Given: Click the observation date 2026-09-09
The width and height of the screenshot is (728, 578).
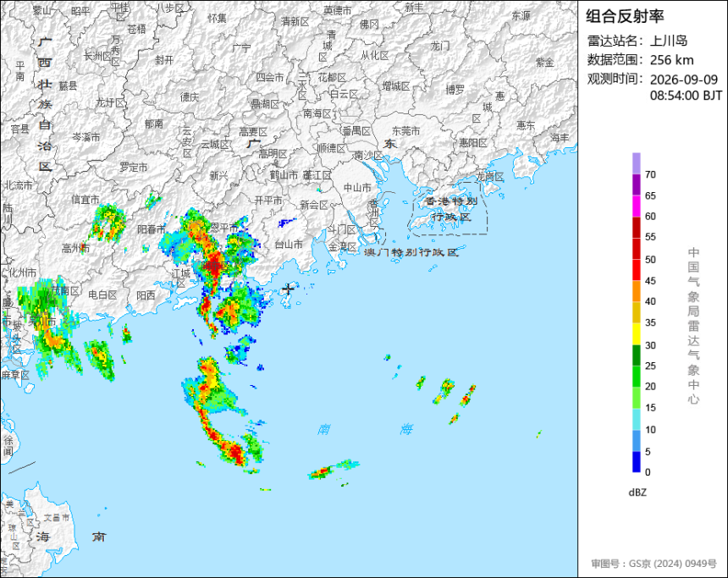Looking at the screenshot, I should [x=683, y=80].
